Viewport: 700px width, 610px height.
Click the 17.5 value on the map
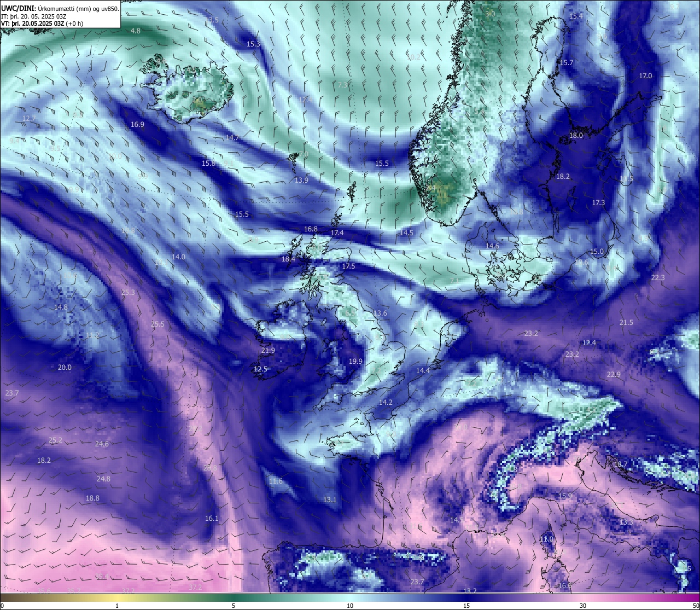(348, 266)
